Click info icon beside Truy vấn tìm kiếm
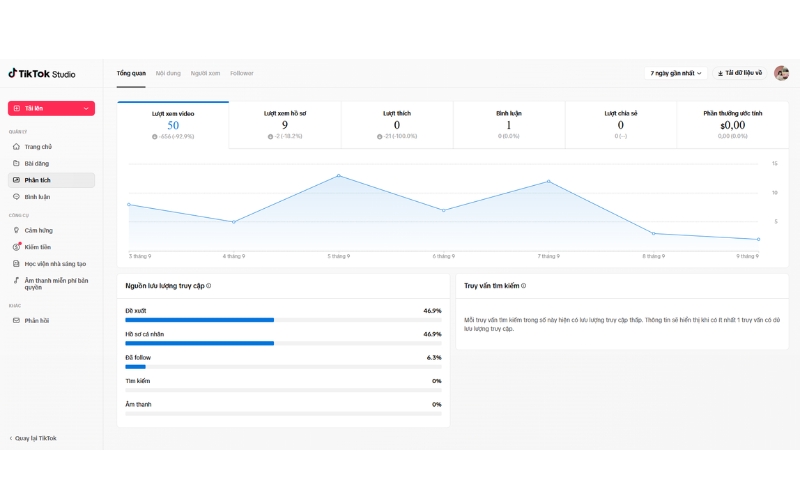Image resolution: width=800 pixels, height=500 pixels. coord(523,286)
